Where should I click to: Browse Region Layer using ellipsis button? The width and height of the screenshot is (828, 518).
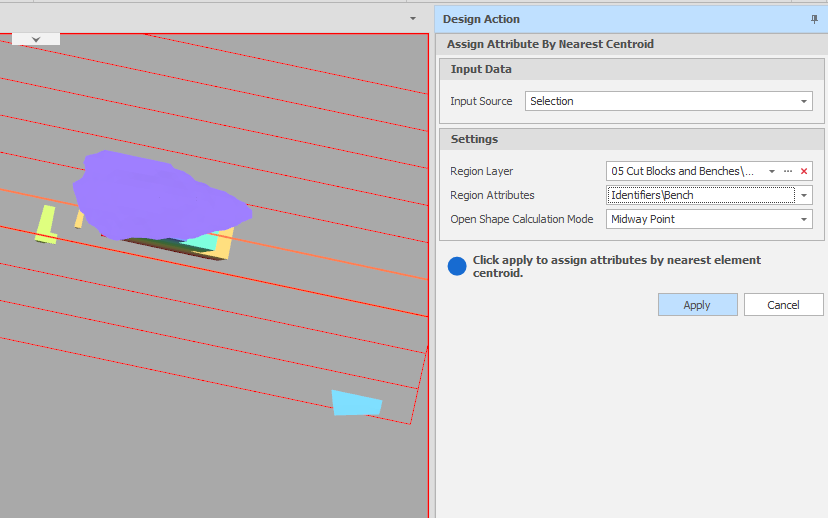788,171
